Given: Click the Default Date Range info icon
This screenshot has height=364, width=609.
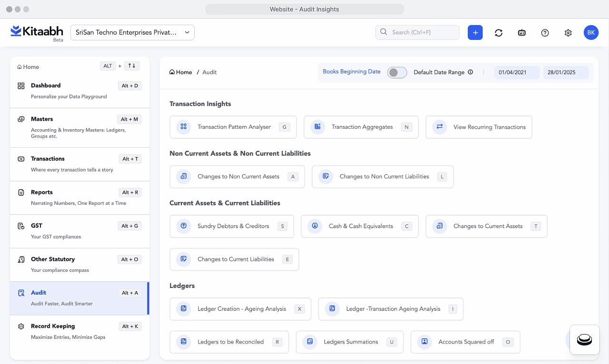Looking at the screenshot, I should click(470, 72).
